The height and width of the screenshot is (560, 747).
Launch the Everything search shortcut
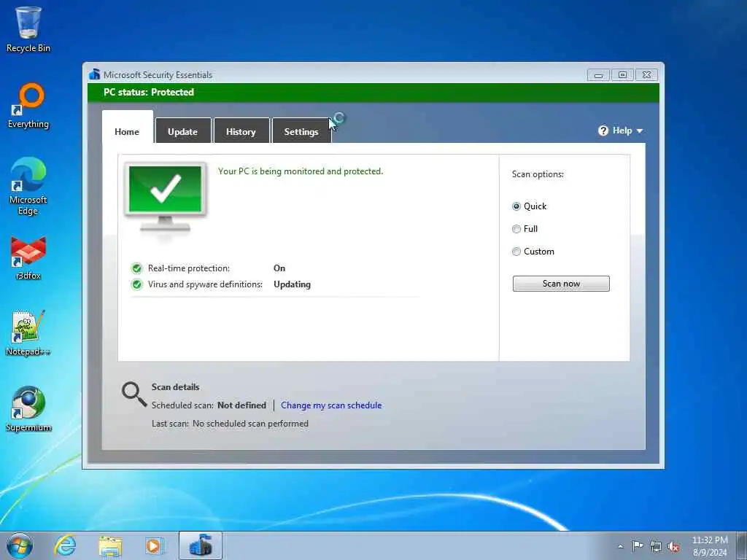pyautogui.click(x=28, y=106)
